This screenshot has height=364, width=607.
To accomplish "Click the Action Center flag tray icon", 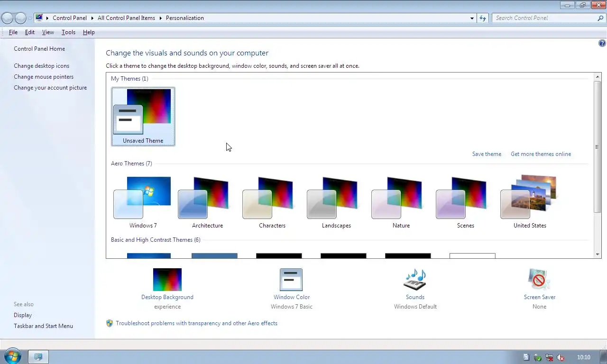I will [x=526, y=357].
